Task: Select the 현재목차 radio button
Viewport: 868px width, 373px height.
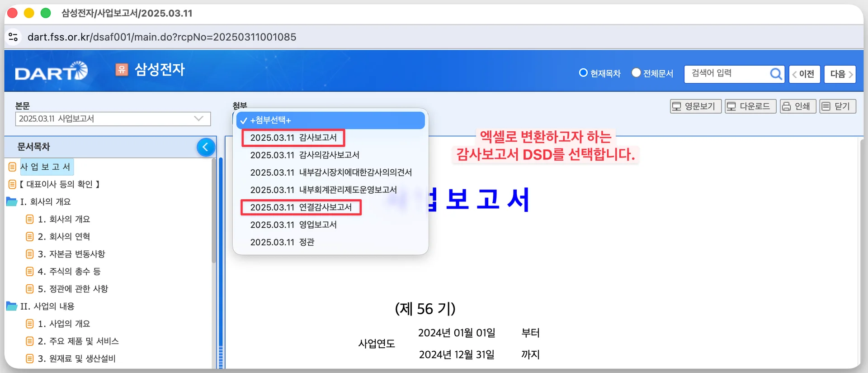Action: (x=583, y=73)
